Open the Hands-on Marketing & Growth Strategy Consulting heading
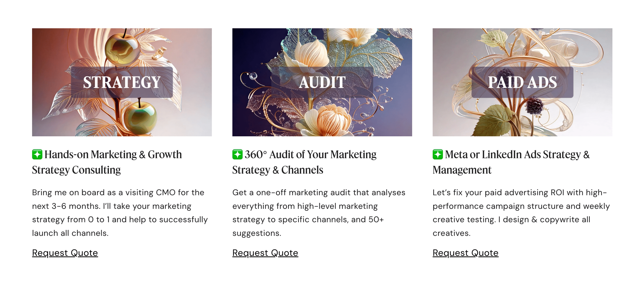 tap(107, 162)
